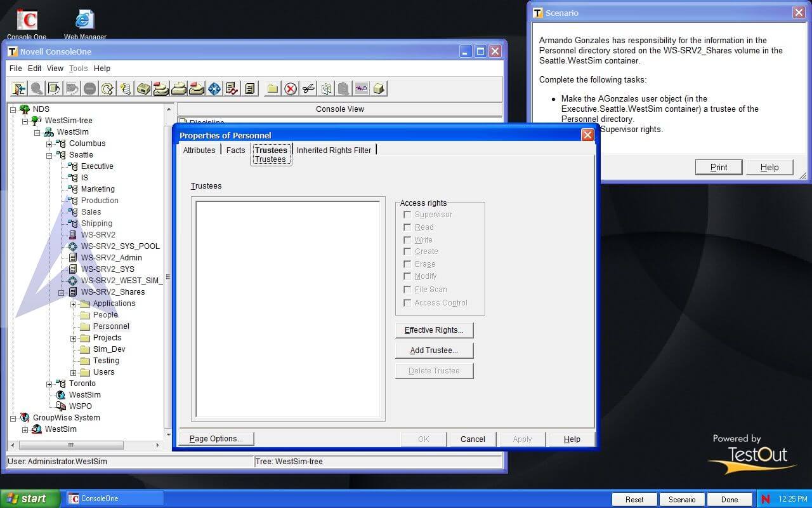This screenshot has height=508, width=812.
Task: Click the tree panel horizontal scrollbar thumb
Action: pyautogui.click(x=71, y=446)
